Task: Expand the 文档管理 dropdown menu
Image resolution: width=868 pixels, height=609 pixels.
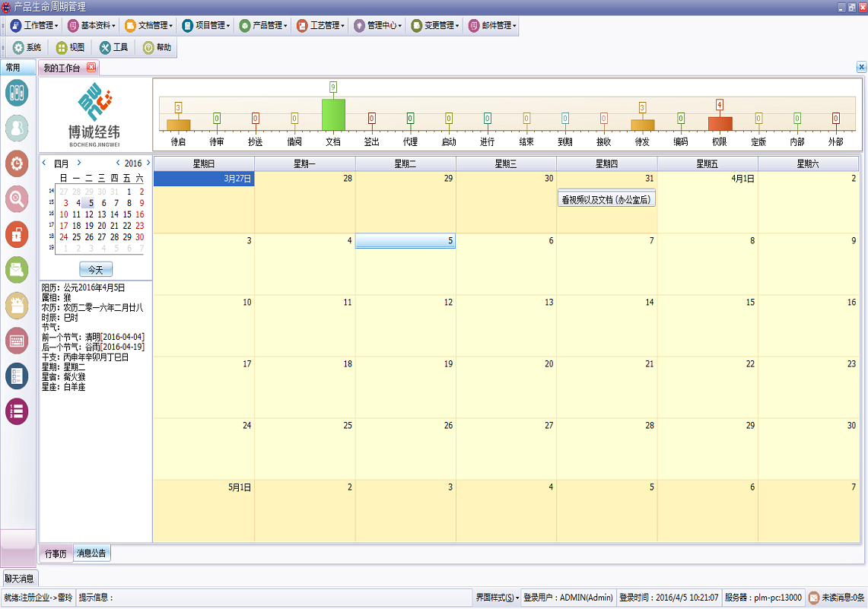Action: tap(148, 25)
